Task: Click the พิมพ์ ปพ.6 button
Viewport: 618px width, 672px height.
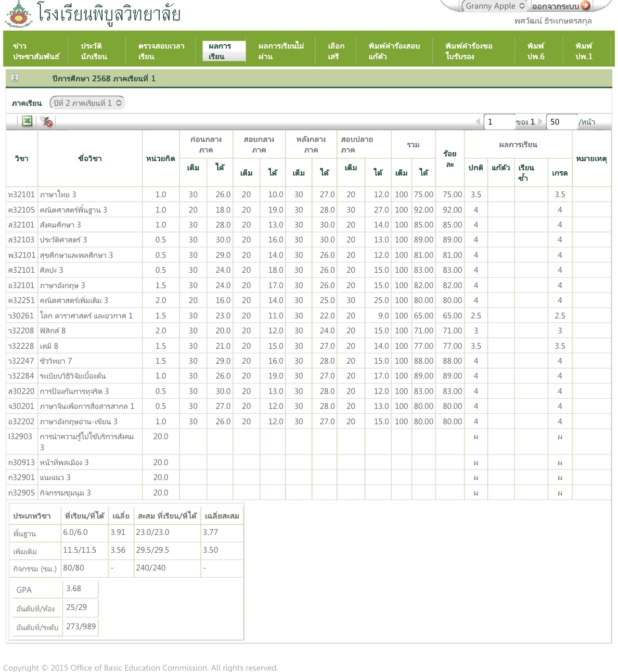Action: click(536, 51)
